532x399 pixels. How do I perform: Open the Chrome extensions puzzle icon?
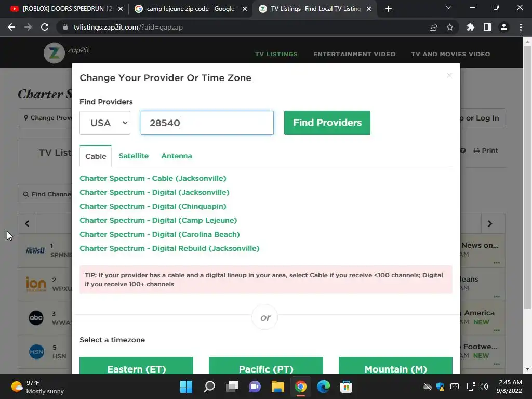pyautogui.click(x=471, y=27)
